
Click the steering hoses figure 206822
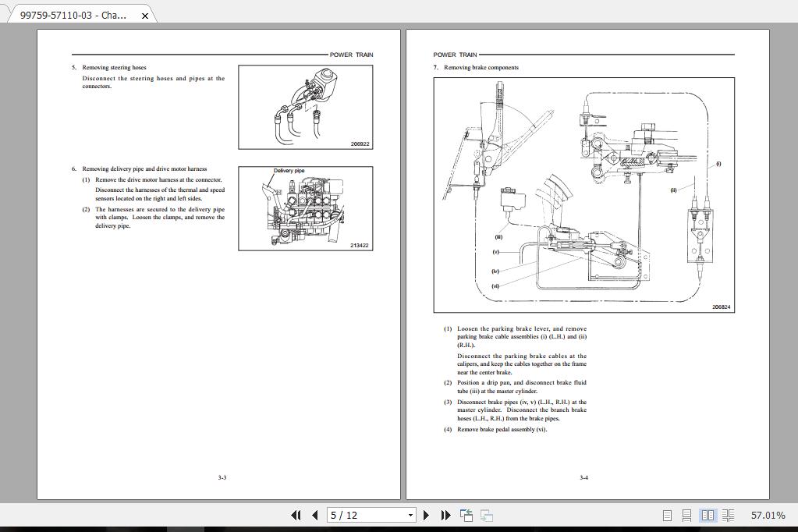point(305,107)
